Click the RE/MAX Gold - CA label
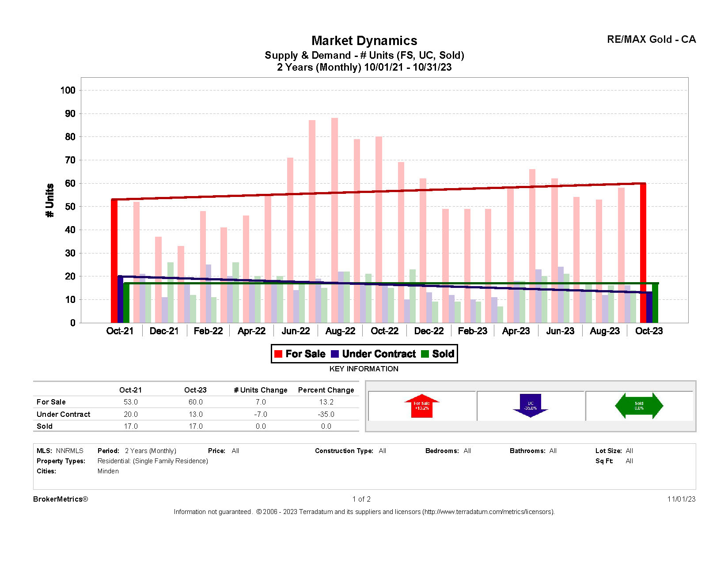This screenshot has width=728, height=563. [x=652, y=39]
